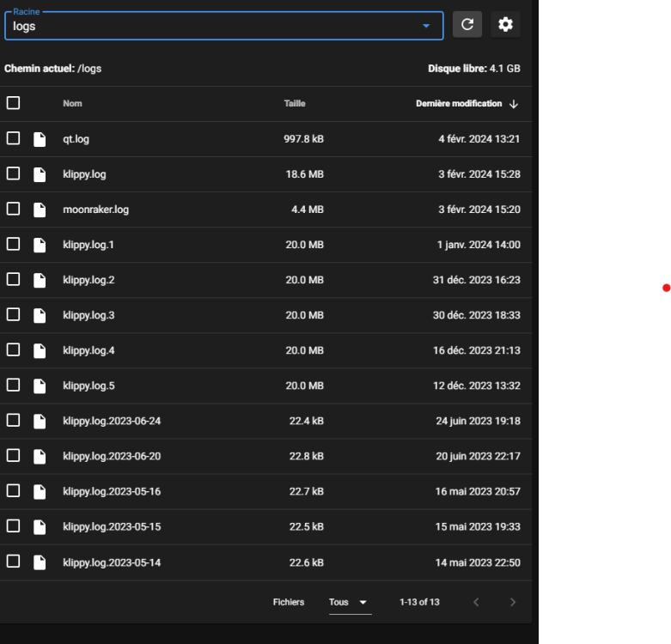Sort by Dernière modification column header
This screenshot has width=671, height=644.
point(459,104)
